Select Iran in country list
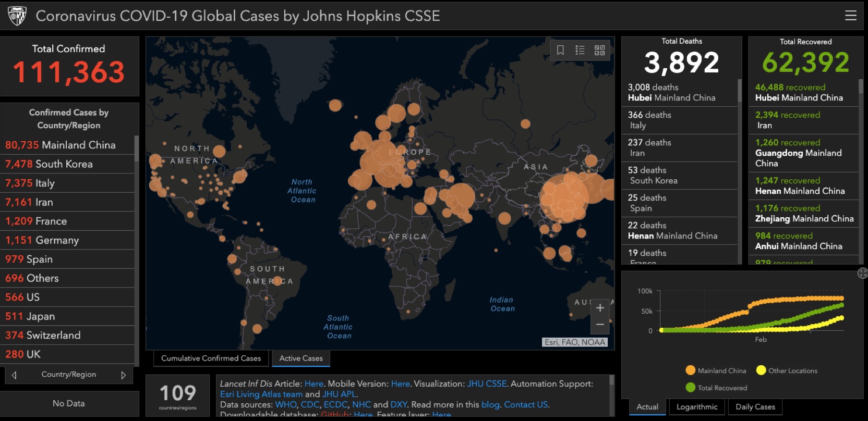This screenshot has height=421, width=868. pyautogui.click(x=67, y=202)
